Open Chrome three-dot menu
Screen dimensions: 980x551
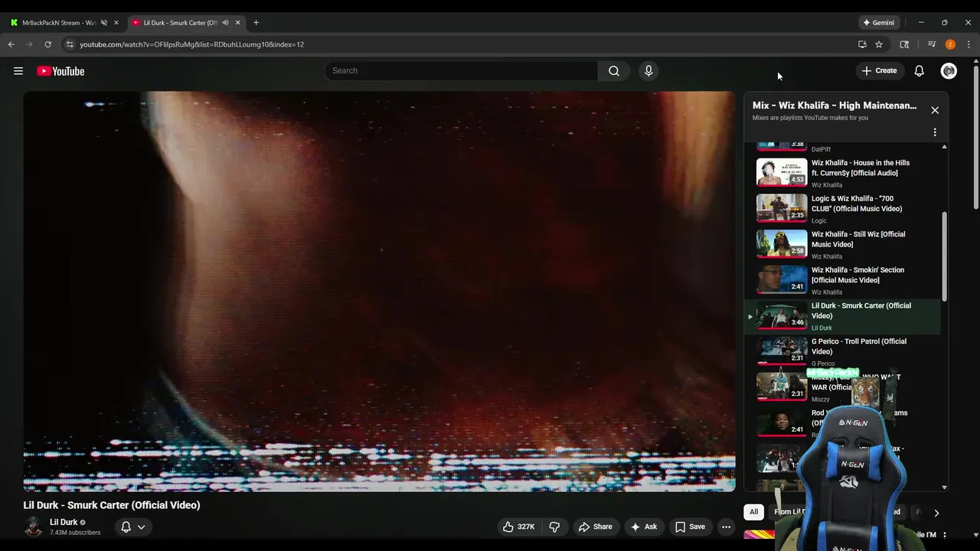969,44
